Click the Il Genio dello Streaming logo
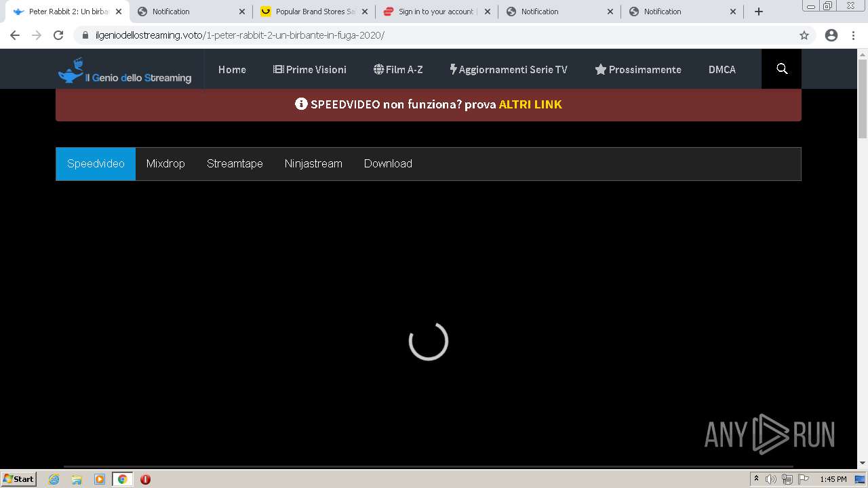 125,70
